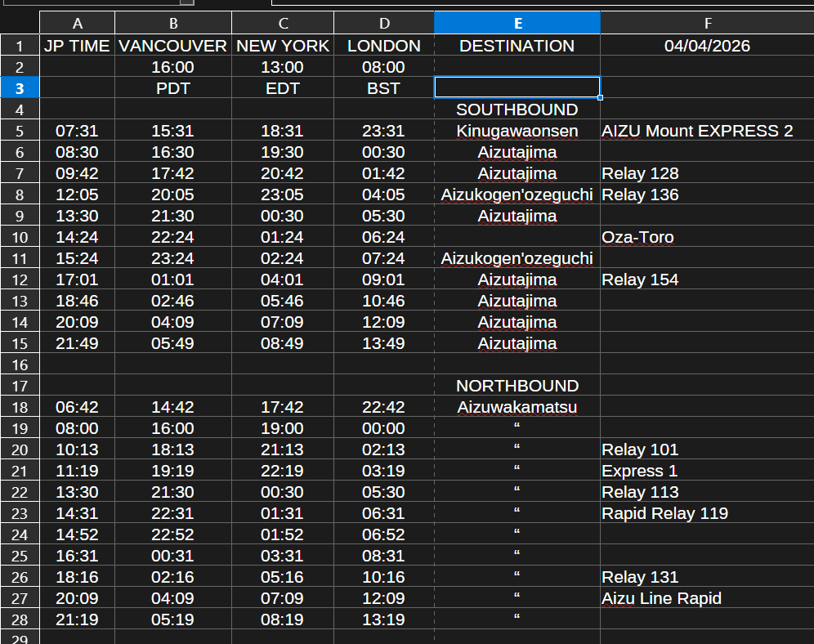Click London time '22:42' cell
Image resolution: width=814 pixels, height=644 pixels.
384,407
